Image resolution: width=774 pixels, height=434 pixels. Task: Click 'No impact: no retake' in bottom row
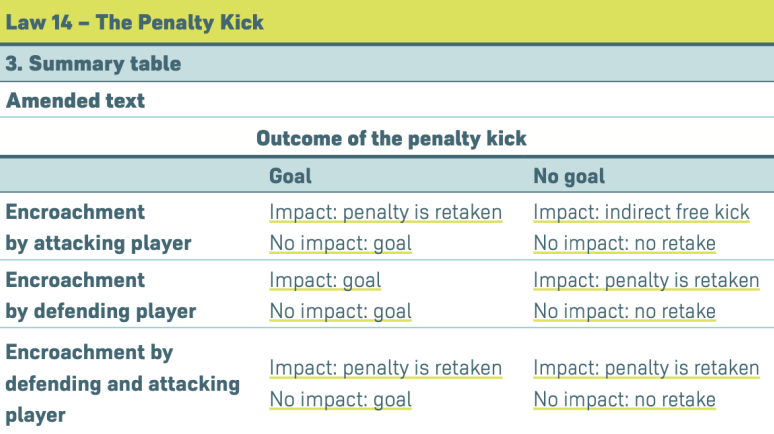coord(624,399)
